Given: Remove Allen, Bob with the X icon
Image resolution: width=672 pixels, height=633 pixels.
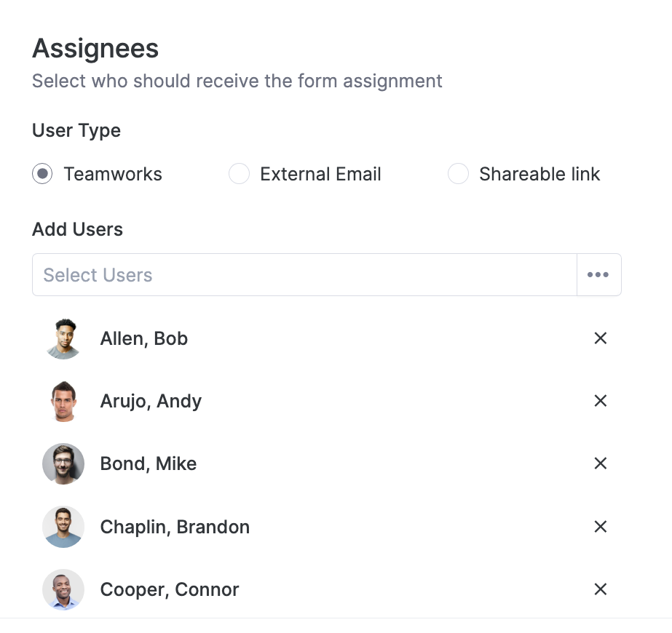Looking at the screenshot, I should 600,338.
